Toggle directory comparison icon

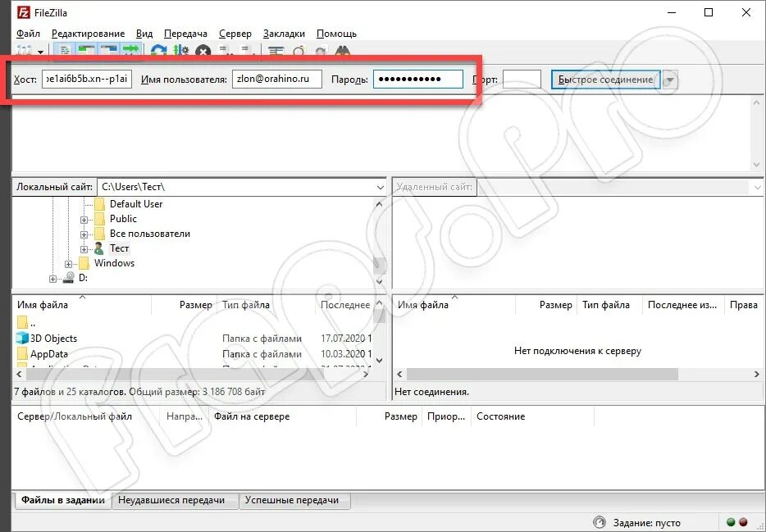click(299, 52)
